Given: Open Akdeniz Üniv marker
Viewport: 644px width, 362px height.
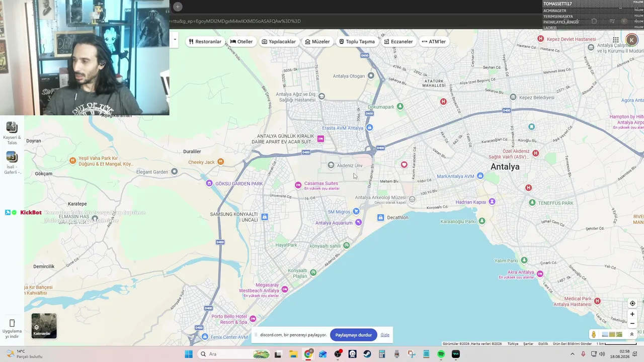Looking at the screenshot, I should (331, 165).
